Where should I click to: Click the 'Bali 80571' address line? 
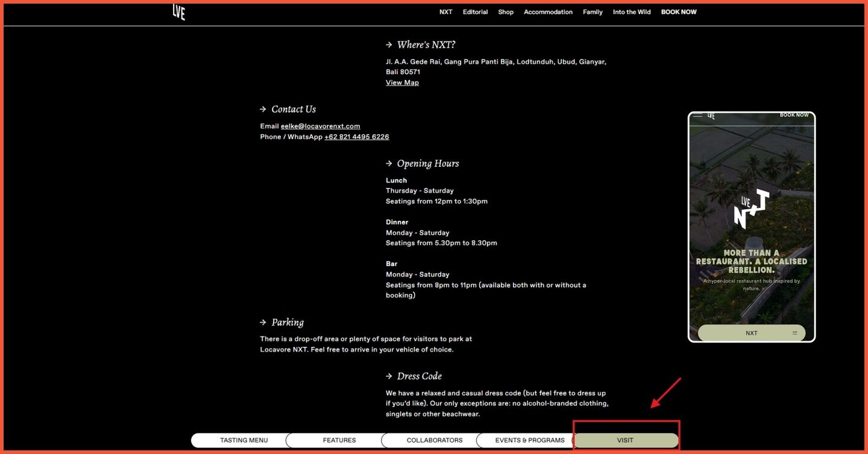click(x=403, y=72)
